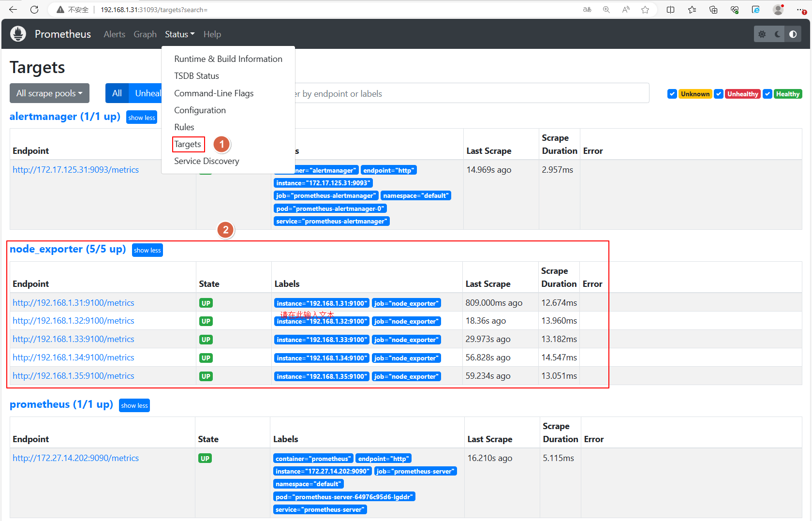
Task: Collapse the Status dropdown menu
Action: [180, 34]
